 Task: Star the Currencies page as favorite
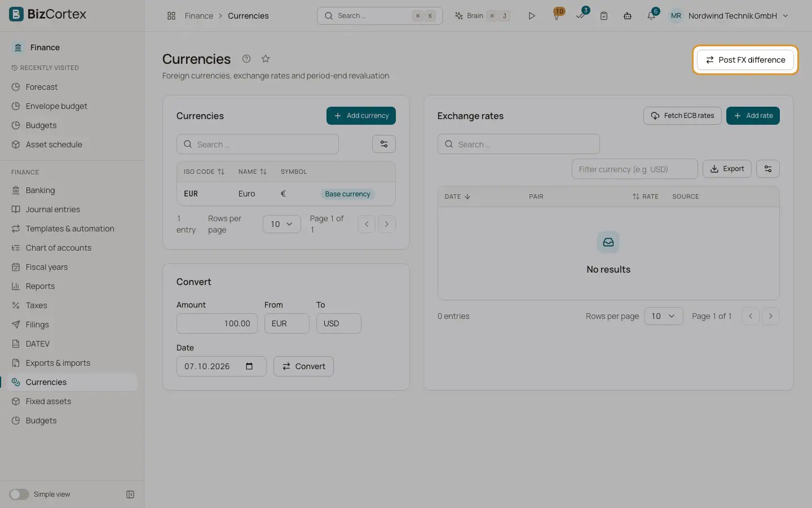(266, 59)
